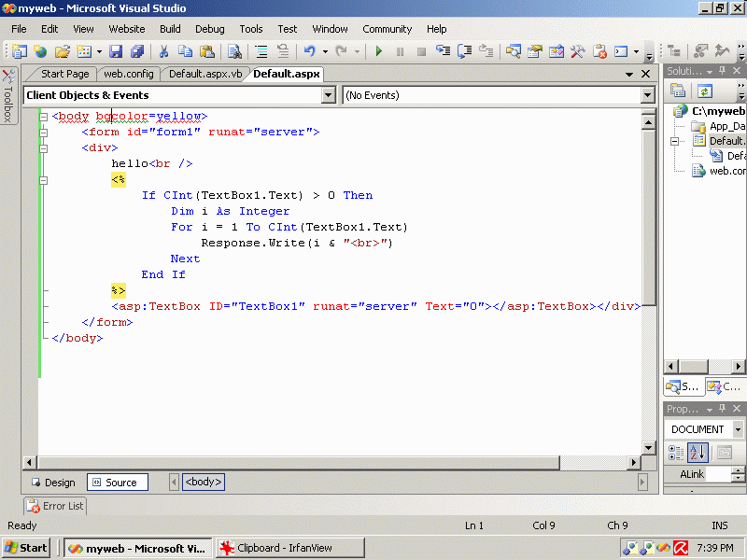Image resolution: width=747 pixels, height=560 pixels.
Task: Open the Debug menu
Action: (210, 29)
